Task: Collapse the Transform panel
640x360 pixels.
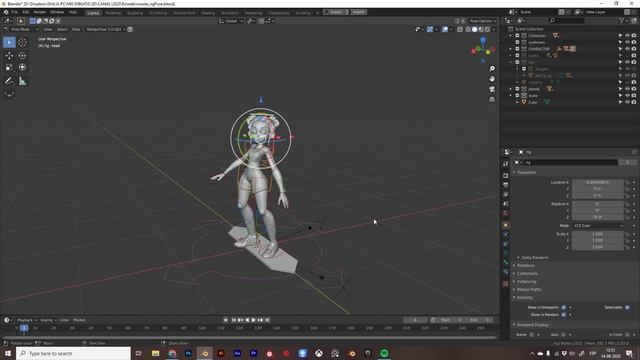Action: point(526,172)
